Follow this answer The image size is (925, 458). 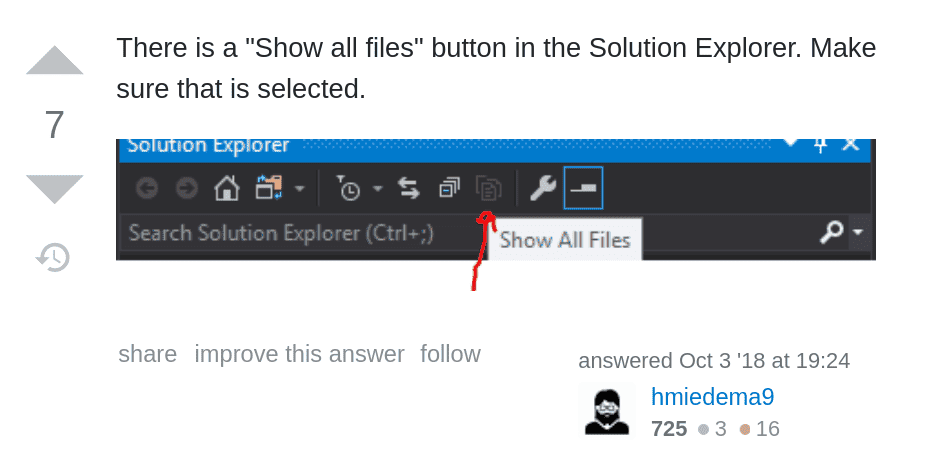point(450,354)
